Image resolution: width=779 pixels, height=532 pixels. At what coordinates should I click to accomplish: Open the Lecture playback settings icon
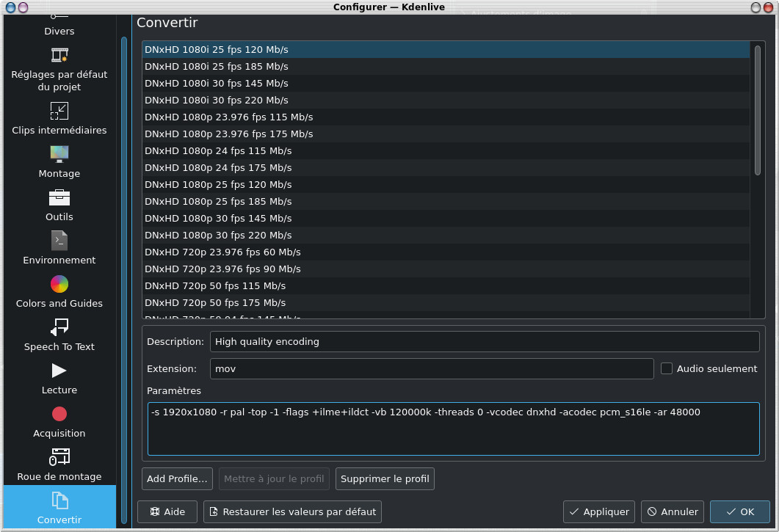(59, 371)
